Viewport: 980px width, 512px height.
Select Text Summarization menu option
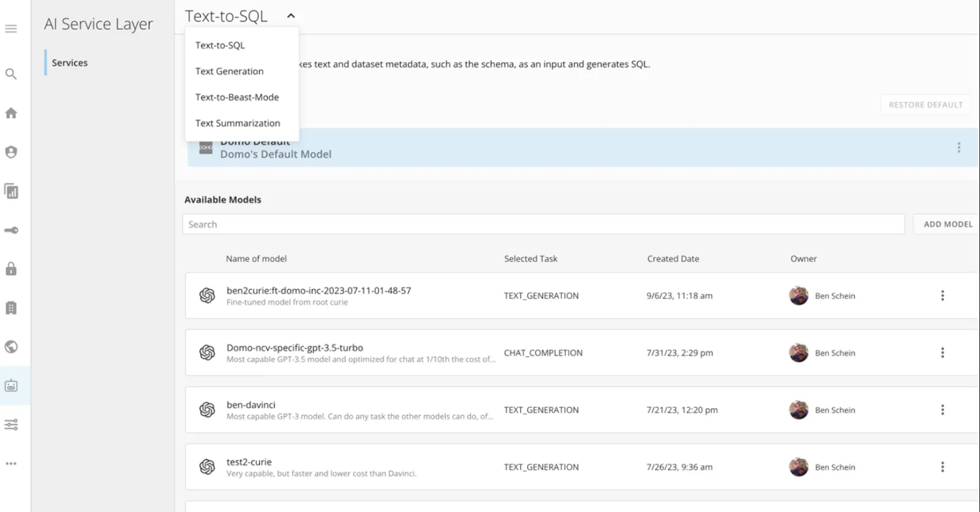click(x=238, y=123)
